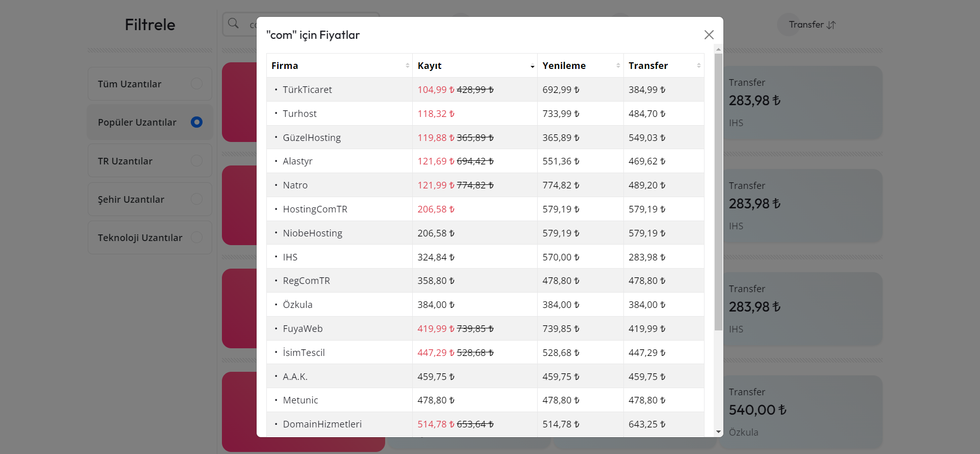This screenshot has width=980, height=454.
Task: Click the RegComTR firm name
Action: tap(306, 280)
